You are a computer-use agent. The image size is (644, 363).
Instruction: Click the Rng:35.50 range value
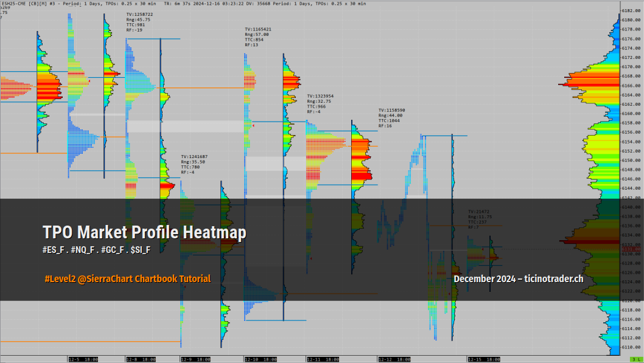coord(193,162)
